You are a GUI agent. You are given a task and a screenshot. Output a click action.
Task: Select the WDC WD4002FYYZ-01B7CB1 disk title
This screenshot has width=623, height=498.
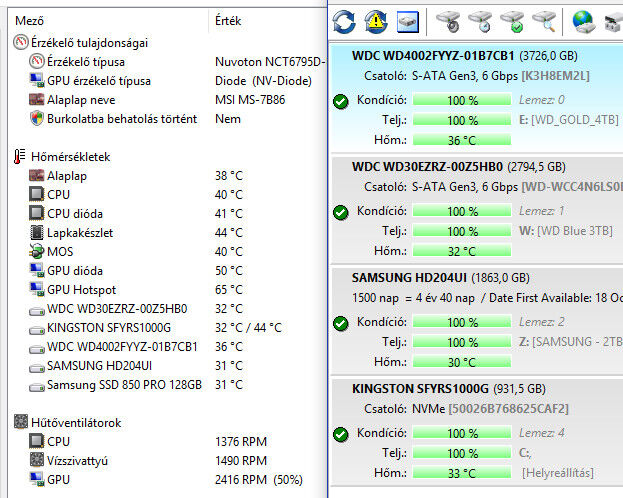pyautogui.click(x=433, y=56)
